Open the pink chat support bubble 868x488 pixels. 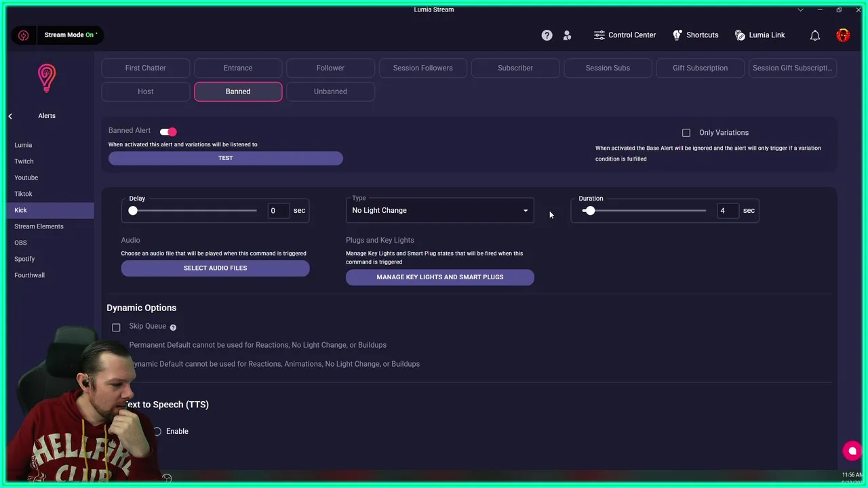852,451
